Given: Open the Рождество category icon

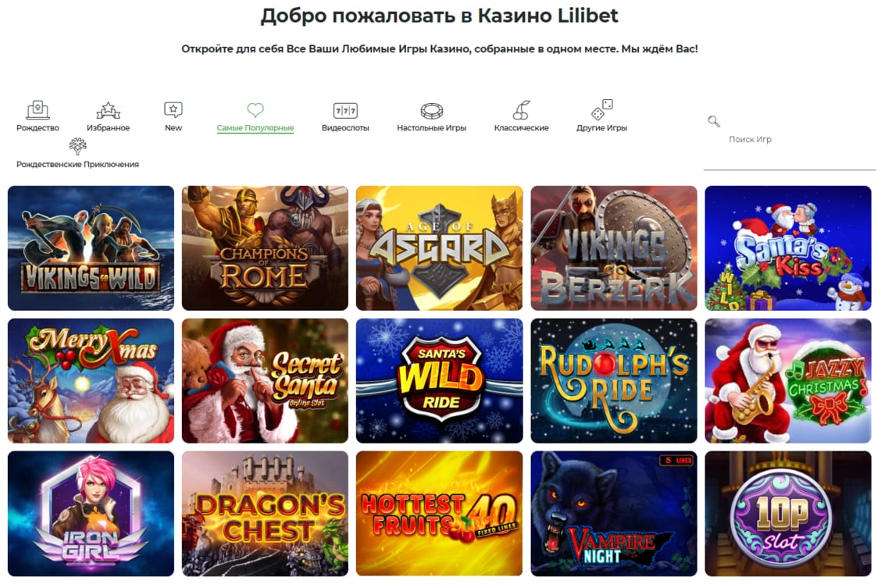Looking at the screenshot, I should pos(37,109).
